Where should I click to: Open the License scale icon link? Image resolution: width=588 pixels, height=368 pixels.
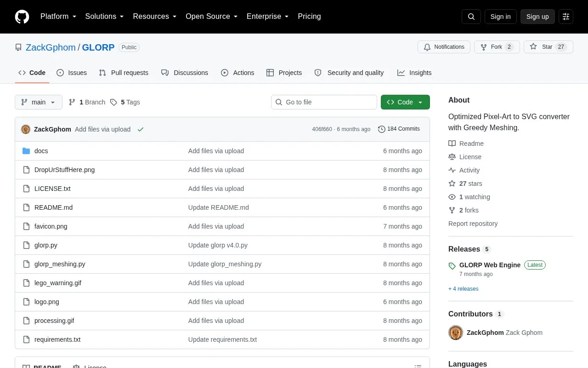452,157
